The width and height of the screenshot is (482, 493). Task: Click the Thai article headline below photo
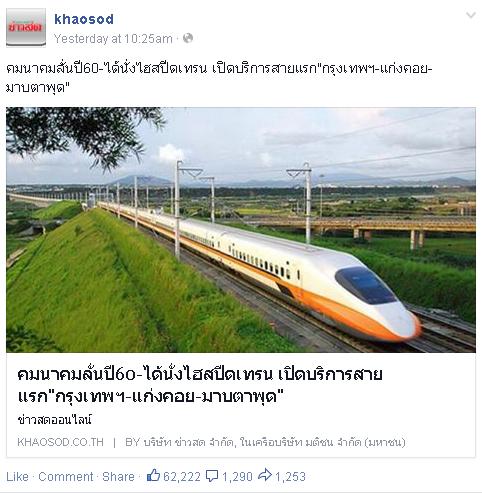pos(200,385)
